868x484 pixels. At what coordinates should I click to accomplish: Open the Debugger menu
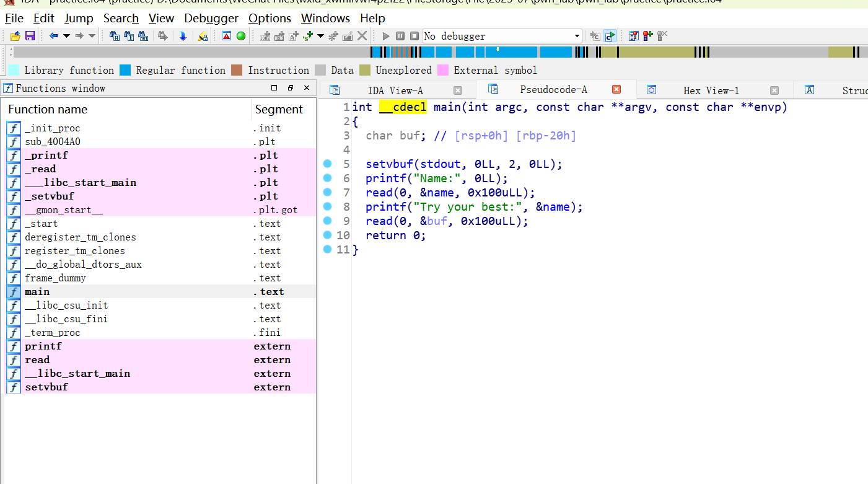click(x=211, y=18)
